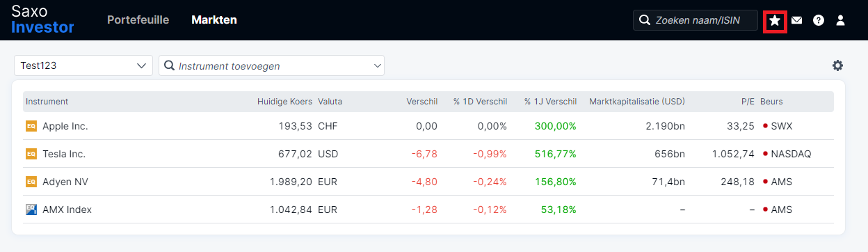
Task: Click the Tesla Inc. EQ instrument icon
Action: point(31,154)
